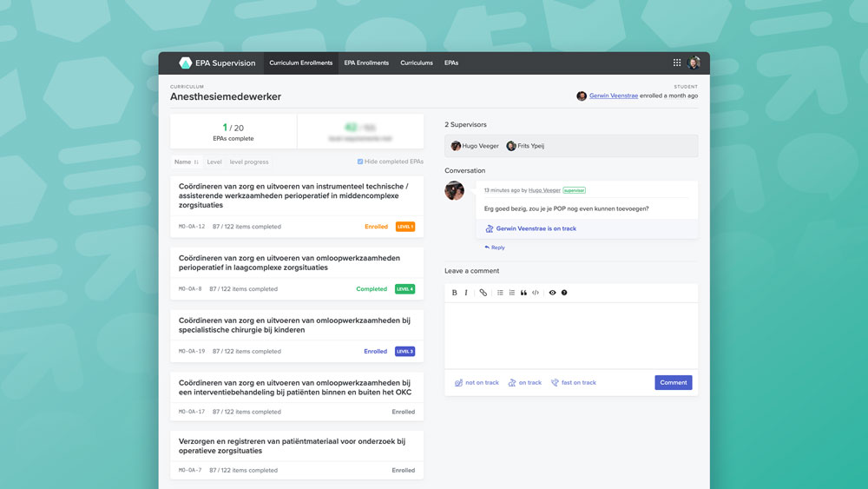
Task: Insert a blockquote in the comment
Action: click(x=523, y=293)
